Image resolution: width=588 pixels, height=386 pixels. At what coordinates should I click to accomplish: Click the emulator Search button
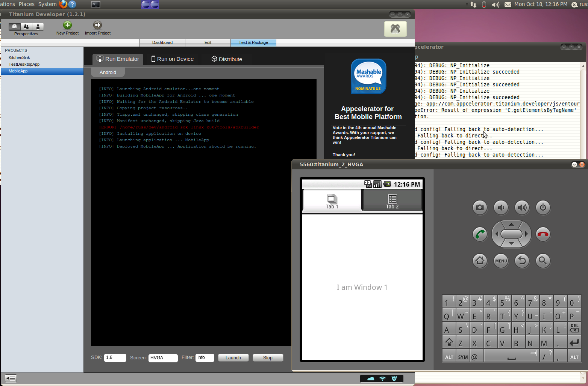click(543, 261)
